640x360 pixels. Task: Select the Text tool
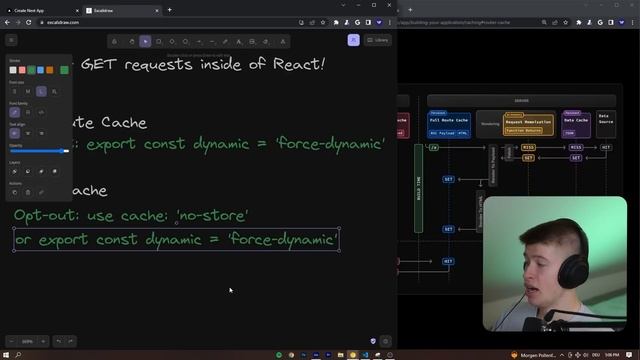click(x=239, y=41)
